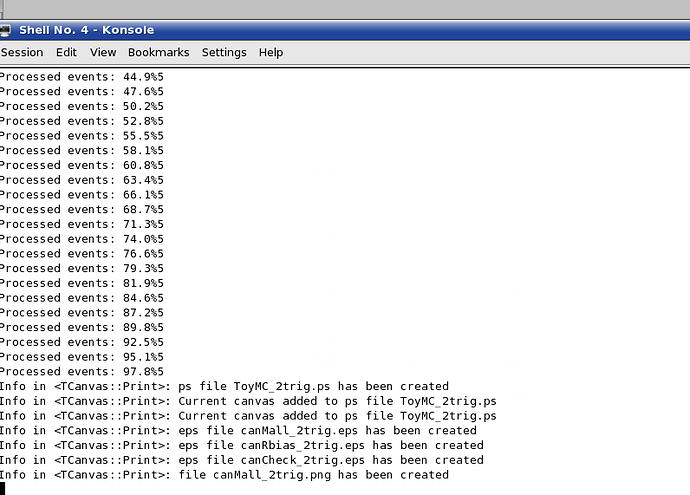This screenshot has width=690, height=495.
Task: Open the View menu
Action: pos(103,52)
